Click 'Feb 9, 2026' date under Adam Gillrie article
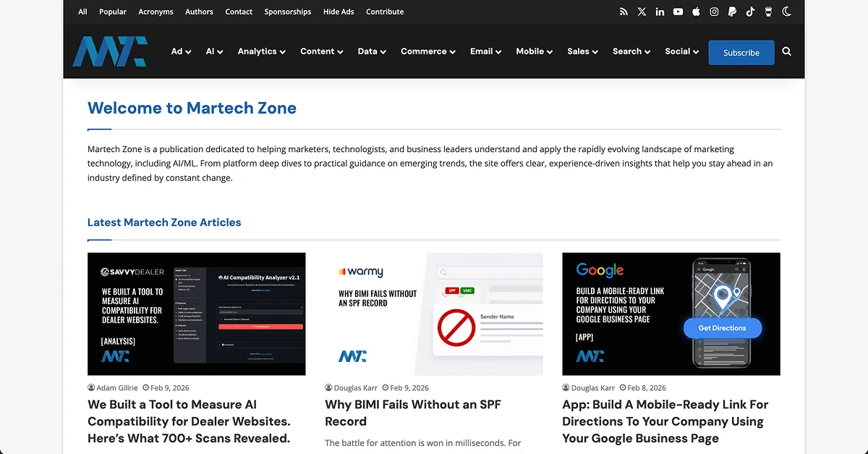 click(x=170, y=388)
